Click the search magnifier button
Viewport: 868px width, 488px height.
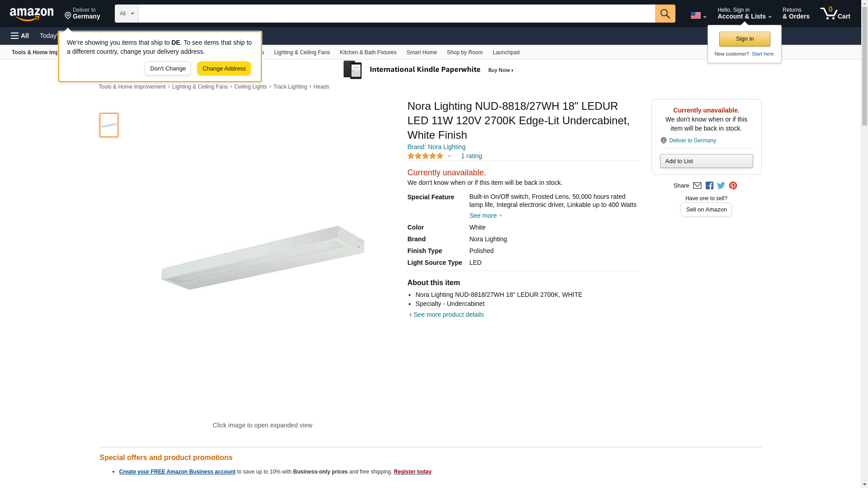coord(665,14)
